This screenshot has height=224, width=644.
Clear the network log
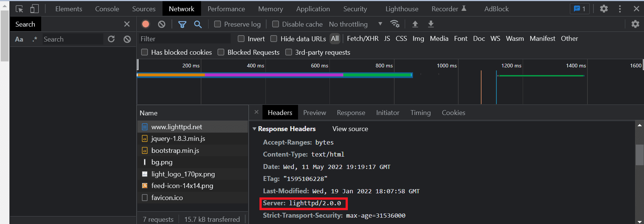click(x=162, y=24)
